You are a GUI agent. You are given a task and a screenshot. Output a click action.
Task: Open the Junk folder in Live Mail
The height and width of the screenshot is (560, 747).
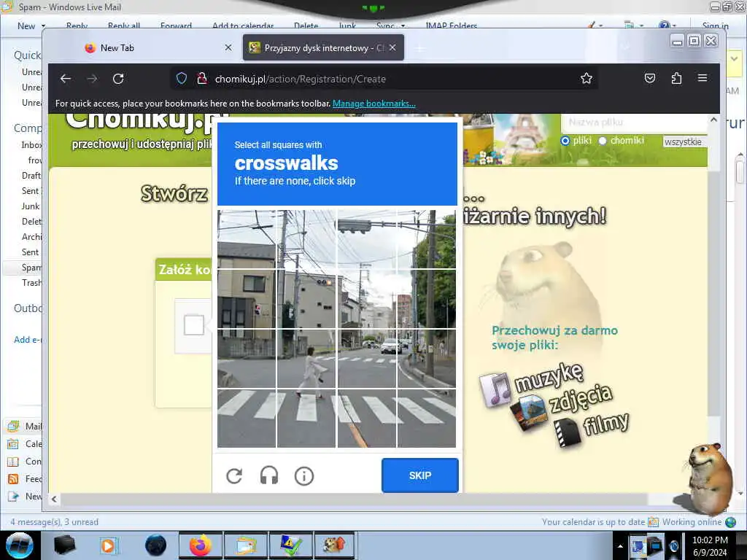[x=31, y=206]
